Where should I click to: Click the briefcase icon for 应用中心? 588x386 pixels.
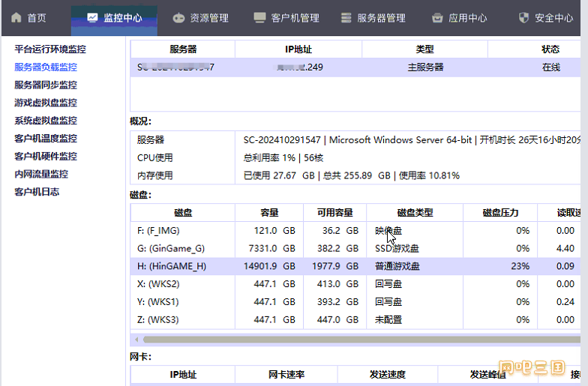click(437, 18)
